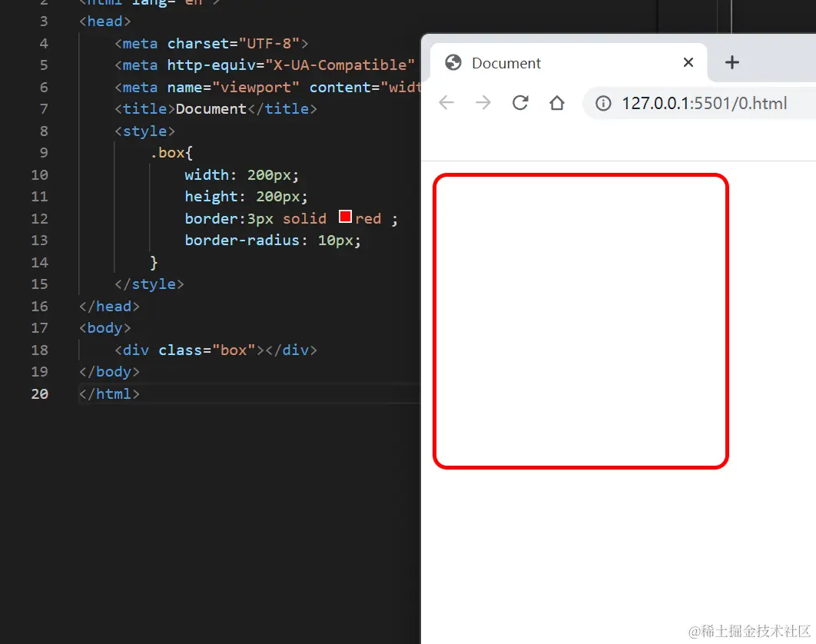816x644 pixels.
Task: Click the closing </body> tag
Action: (x=109, y=372)
